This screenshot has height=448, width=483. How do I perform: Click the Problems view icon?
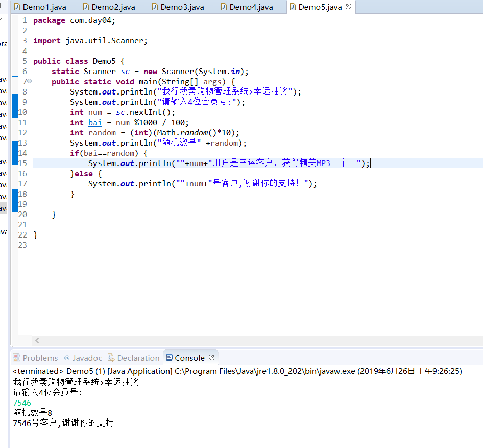17,358
